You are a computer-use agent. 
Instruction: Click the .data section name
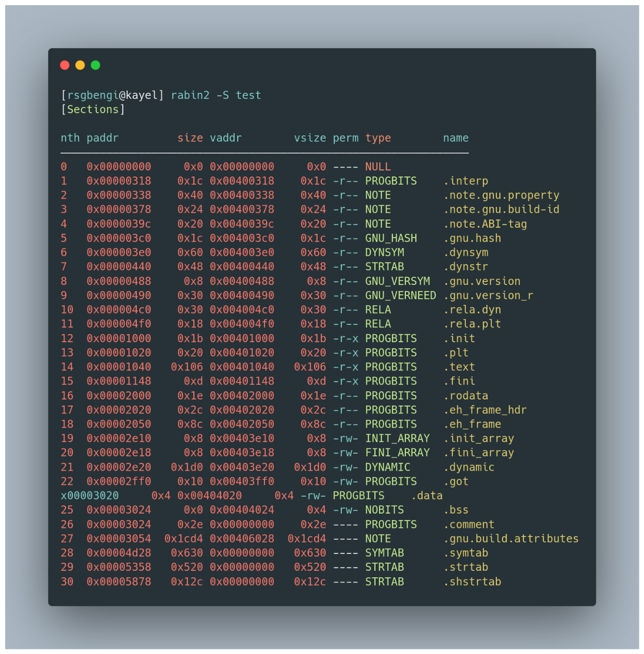point(427,496)
